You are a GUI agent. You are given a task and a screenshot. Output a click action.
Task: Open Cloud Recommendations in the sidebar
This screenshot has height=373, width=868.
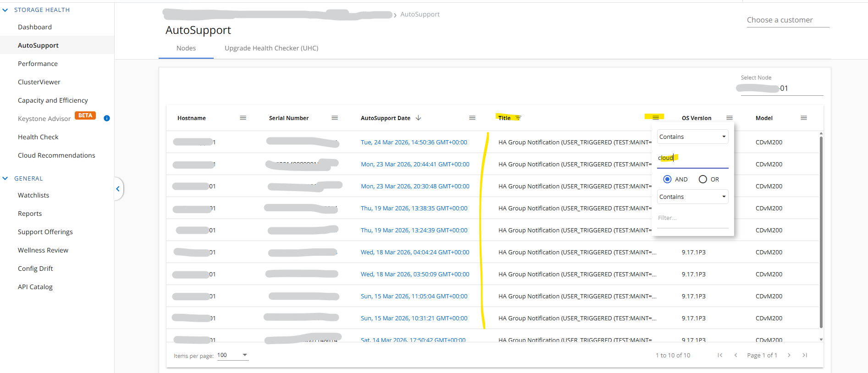coord(57,155)
